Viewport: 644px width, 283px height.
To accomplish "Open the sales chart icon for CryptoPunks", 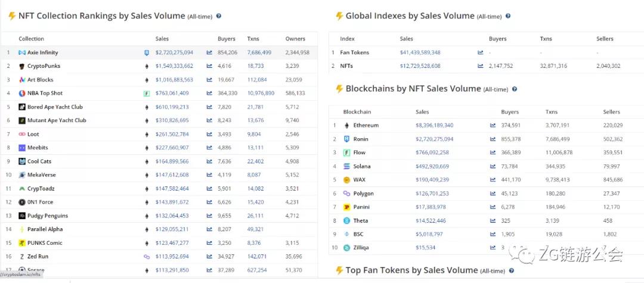I will coord(209,66).
